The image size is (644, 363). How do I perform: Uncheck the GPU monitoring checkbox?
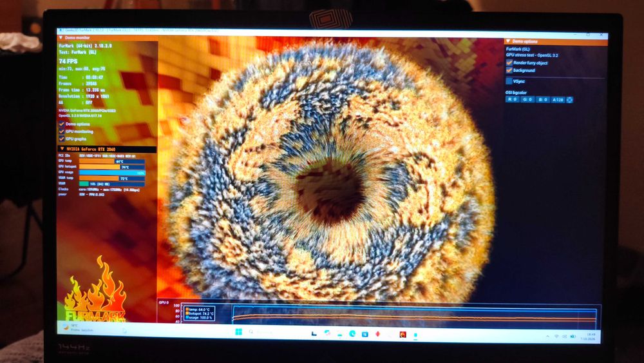point(62,132)
